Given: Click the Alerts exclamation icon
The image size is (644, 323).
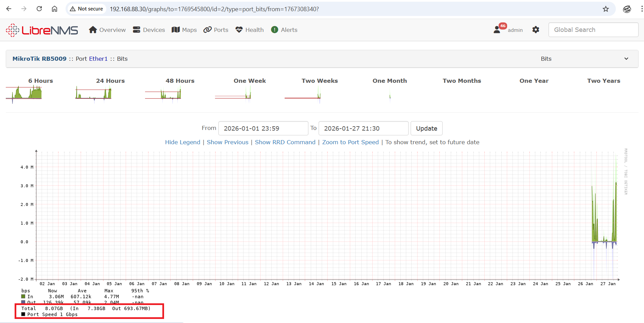Looking at the screenshot, I should click(274, 30).
